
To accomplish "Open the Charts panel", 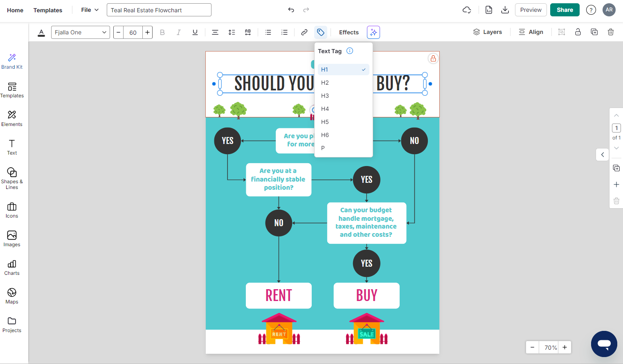I will [11, 267].
